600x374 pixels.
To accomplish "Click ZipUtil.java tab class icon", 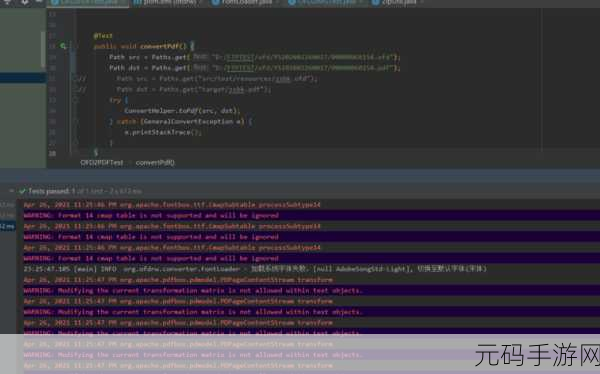I will [x=375, y=2].
